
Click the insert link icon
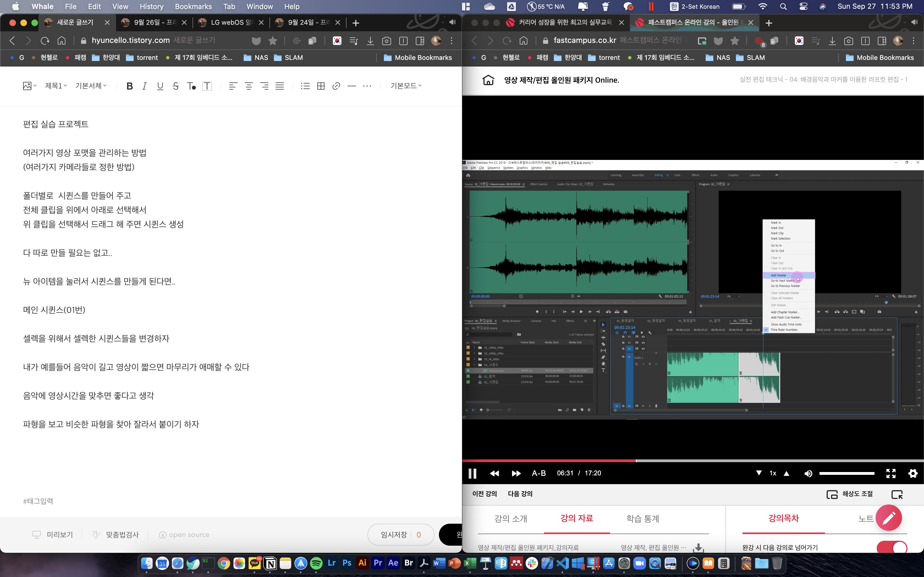[x=336, y=86]
